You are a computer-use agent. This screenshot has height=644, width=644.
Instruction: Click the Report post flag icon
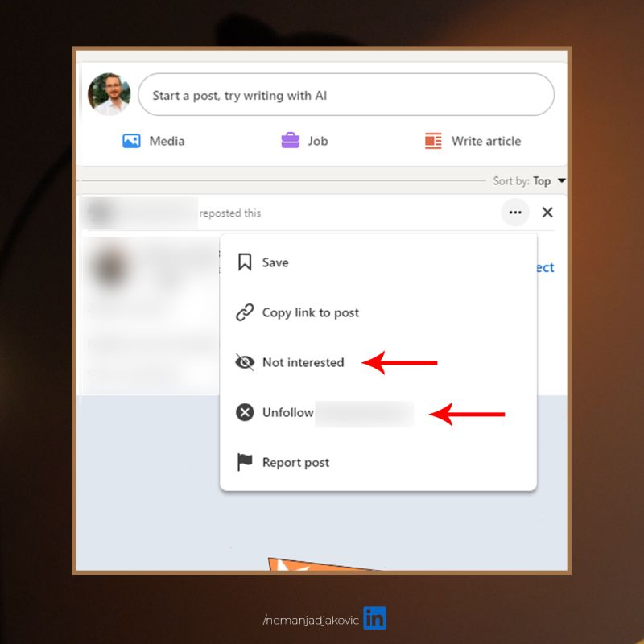click(245, 462)
